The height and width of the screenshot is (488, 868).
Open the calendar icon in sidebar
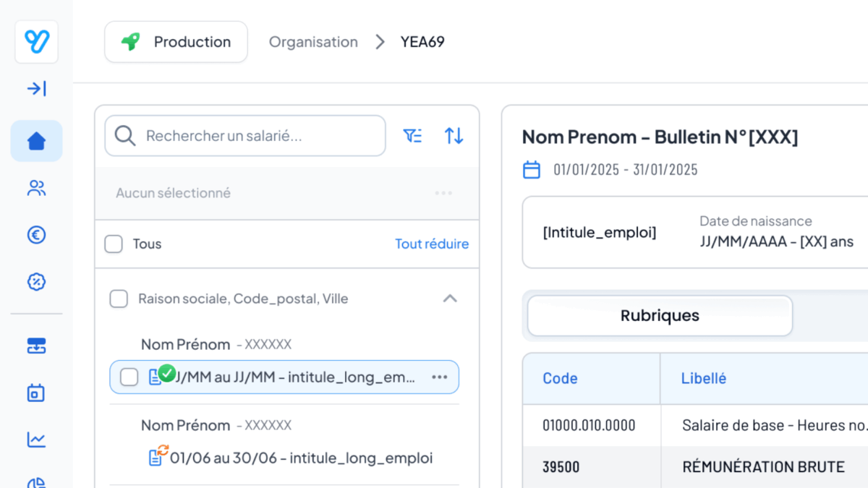click(36, 393)
